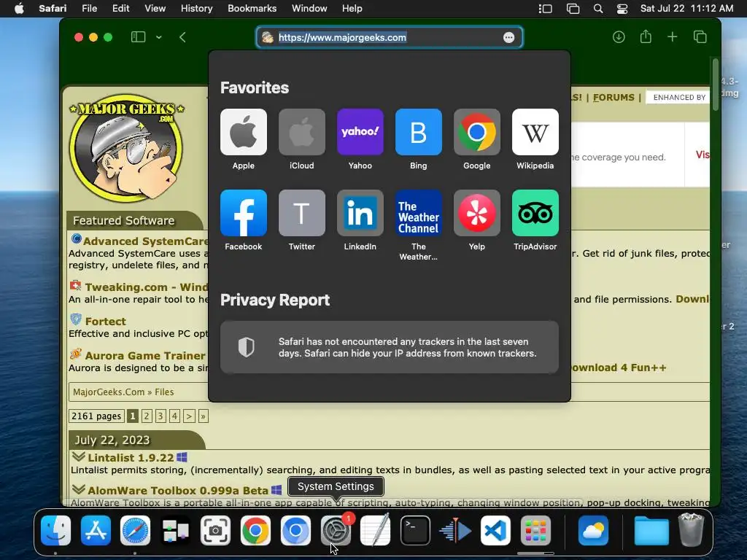
Task: Open the Help menu
Action: click(352, 9)
